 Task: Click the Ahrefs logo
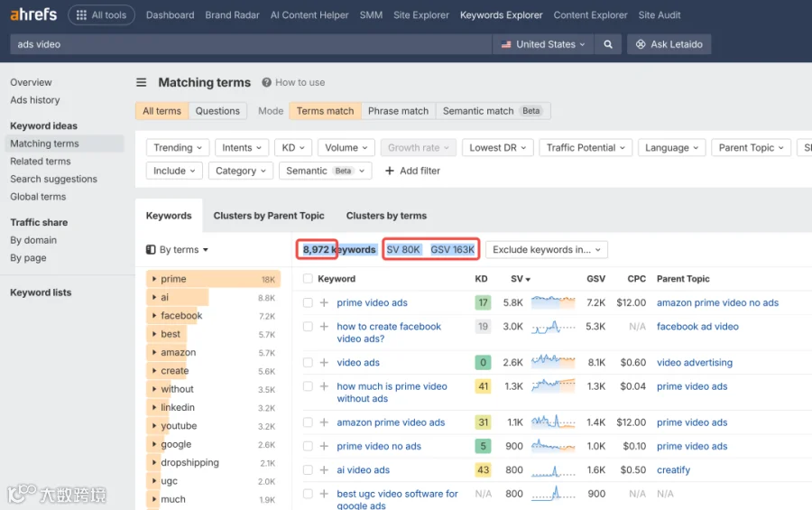33,14
